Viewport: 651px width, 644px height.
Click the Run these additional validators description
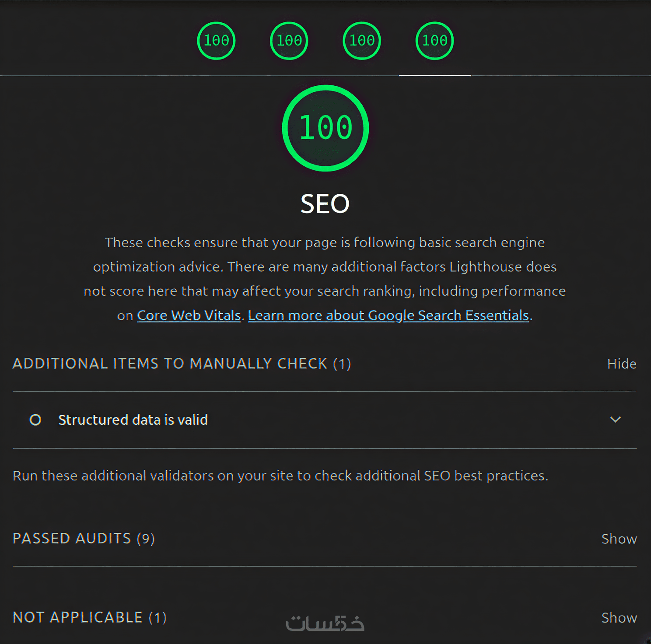[x=280, y=476]
